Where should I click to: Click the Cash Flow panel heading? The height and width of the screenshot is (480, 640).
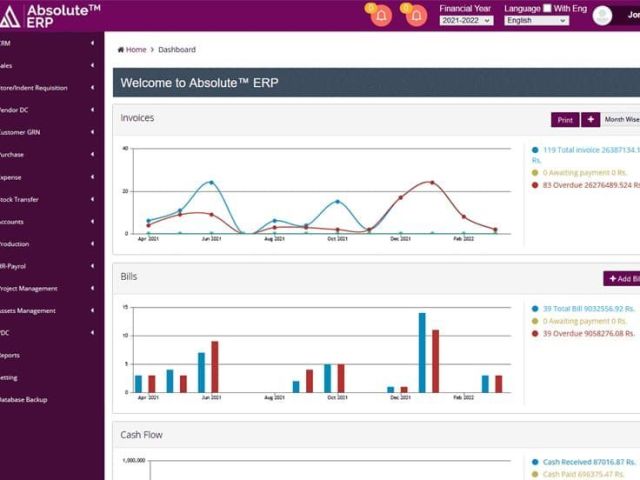(x=141, y=435)
